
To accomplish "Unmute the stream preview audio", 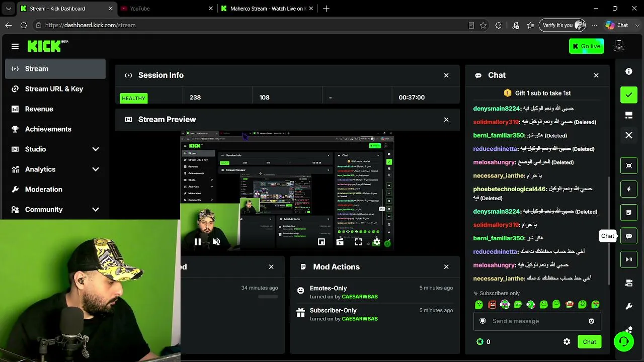I will (216, 242).
